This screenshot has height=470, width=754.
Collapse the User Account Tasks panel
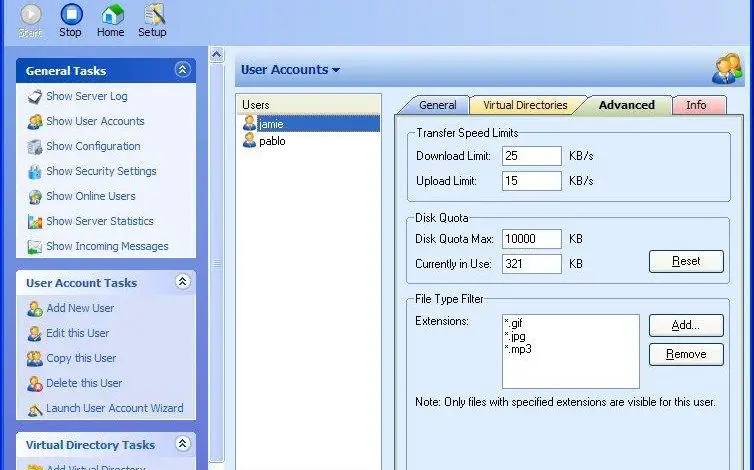(x=182, y=282)
